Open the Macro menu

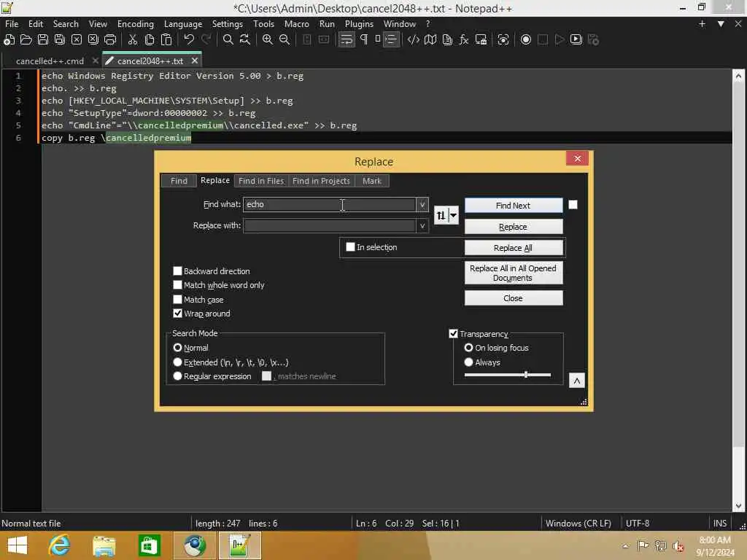click(297, 24)
